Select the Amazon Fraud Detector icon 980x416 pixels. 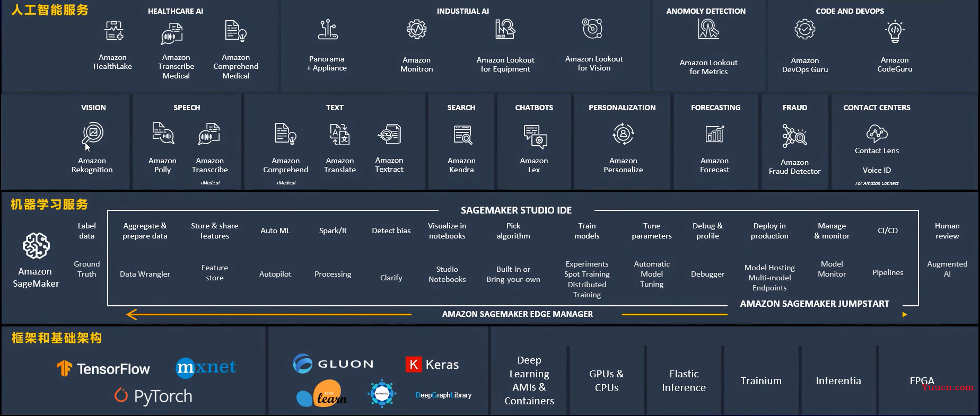pyautogui.click(x=794, y=136)
